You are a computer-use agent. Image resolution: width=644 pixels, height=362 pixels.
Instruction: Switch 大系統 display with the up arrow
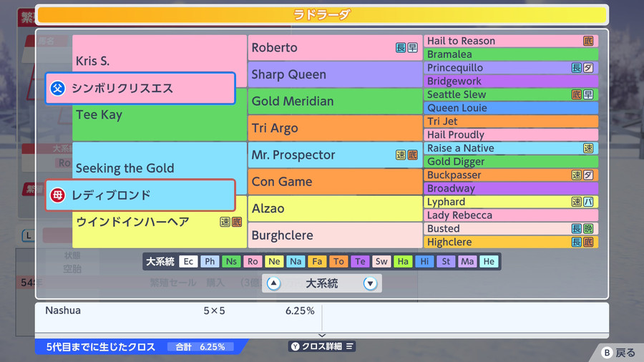tap(273, 283)
